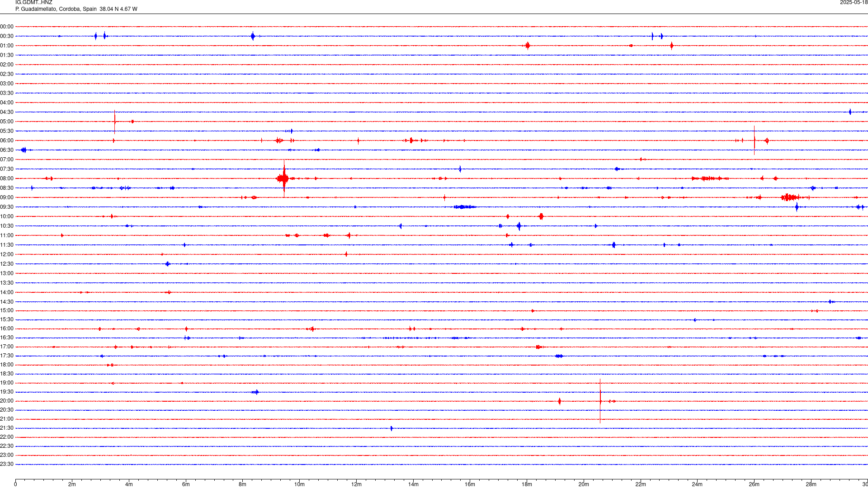Click the tall spike near 26m on 06:00 trace
The image size is (868, 488).
click(754, 141)
